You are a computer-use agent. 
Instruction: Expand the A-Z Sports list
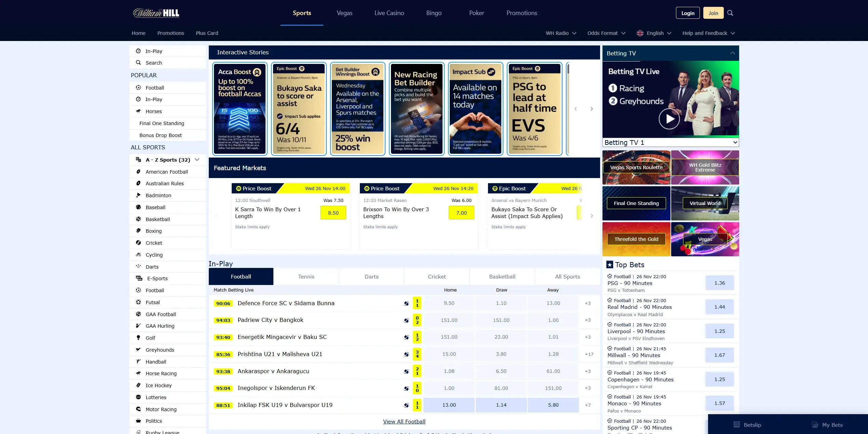pos(197,160)
